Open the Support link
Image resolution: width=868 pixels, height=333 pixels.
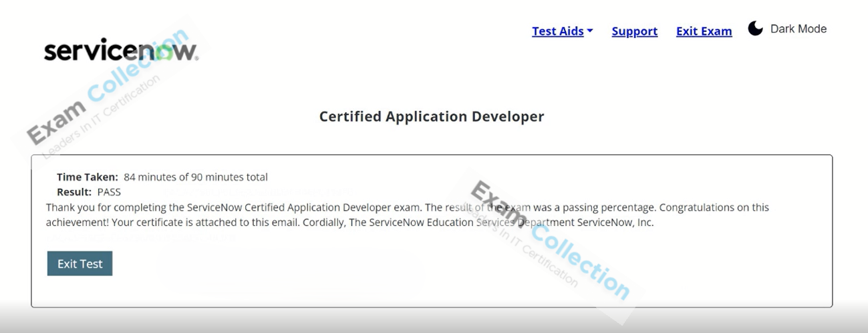coord(635,31)
